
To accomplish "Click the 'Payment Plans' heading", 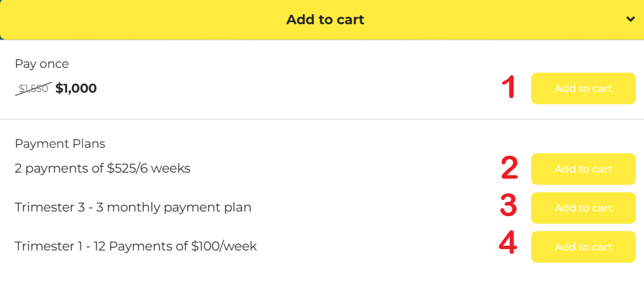I will click(x=60, y=144).
